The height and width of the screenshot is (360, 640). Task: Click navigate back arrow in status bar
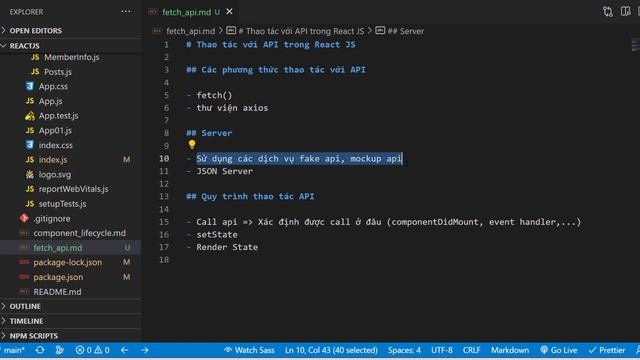[124, 350]
